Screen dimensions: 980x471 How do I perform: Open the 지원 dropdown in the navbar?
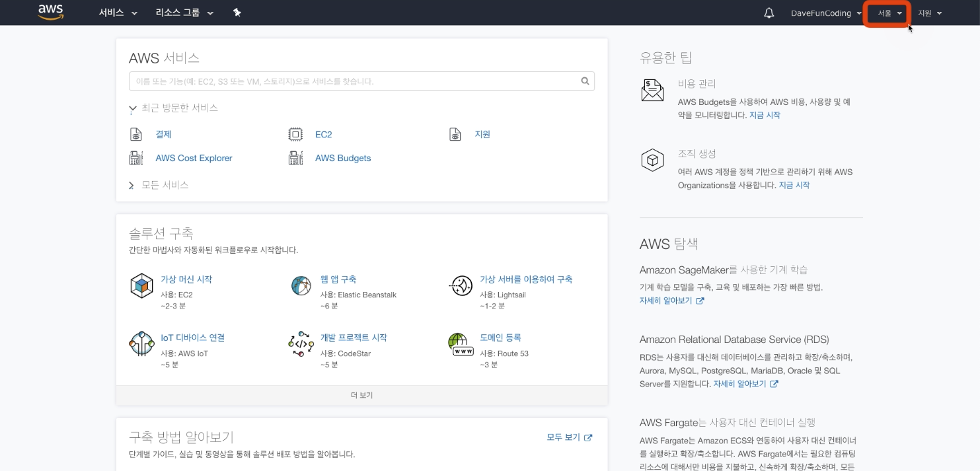point(930,13)
